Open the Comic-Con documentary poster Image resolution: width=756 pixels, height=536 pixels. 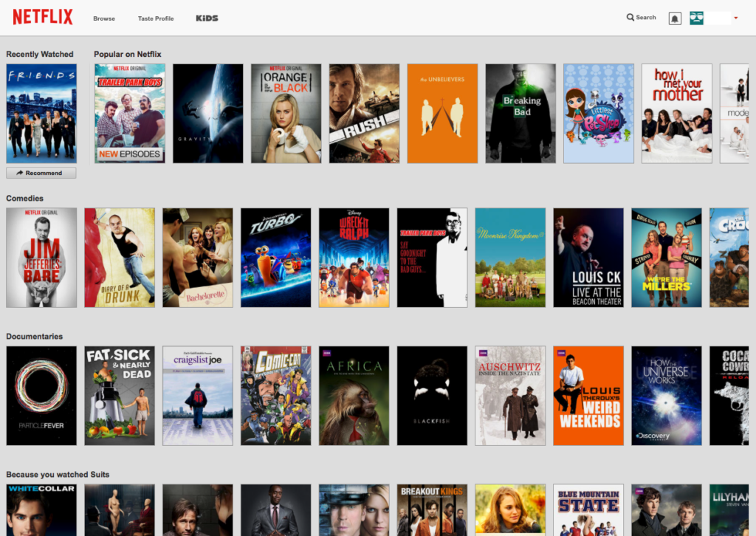276,396
